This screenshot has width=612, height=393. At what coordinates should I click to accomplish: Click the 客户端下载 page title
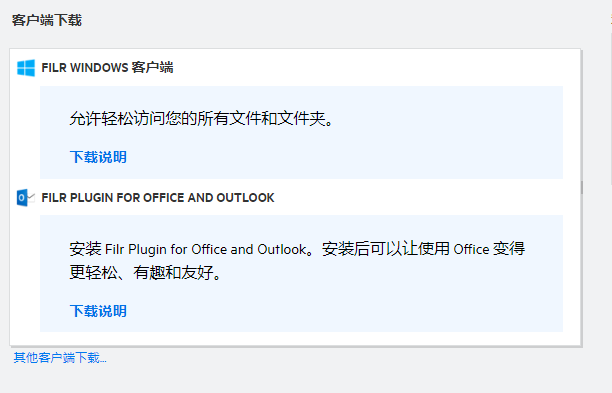46,20
